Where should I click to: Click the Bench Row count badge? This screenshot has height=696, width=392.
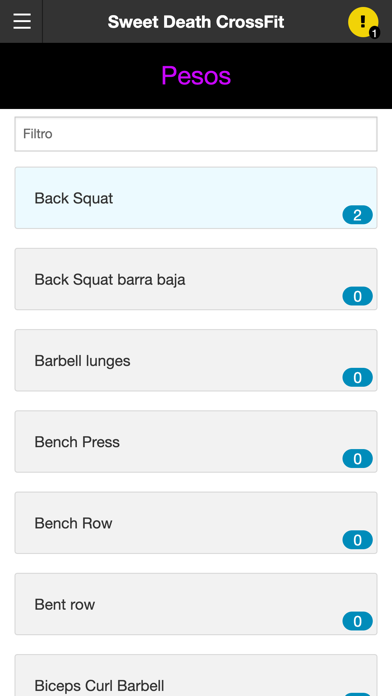tap(357, 540)
